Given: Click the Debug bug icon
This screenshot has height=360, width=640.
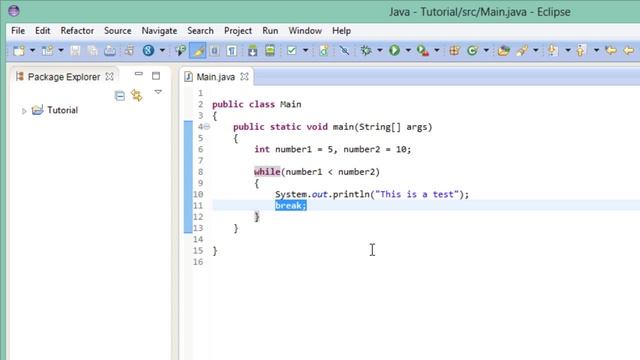Looking at the screenshot, I should [x=366, y=51].
